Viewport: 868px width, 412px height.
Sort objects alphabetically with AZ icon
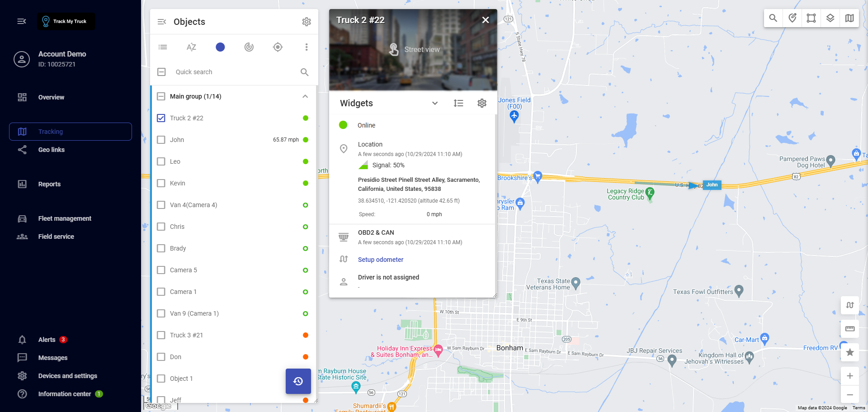click(x=191, y=47)
